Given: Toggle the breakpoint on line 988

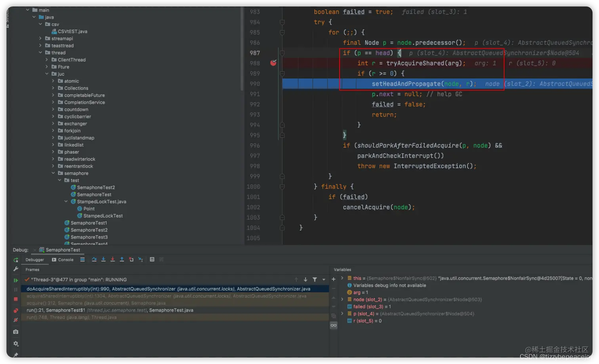Looking at the screenshot, I should coord(273,63).
